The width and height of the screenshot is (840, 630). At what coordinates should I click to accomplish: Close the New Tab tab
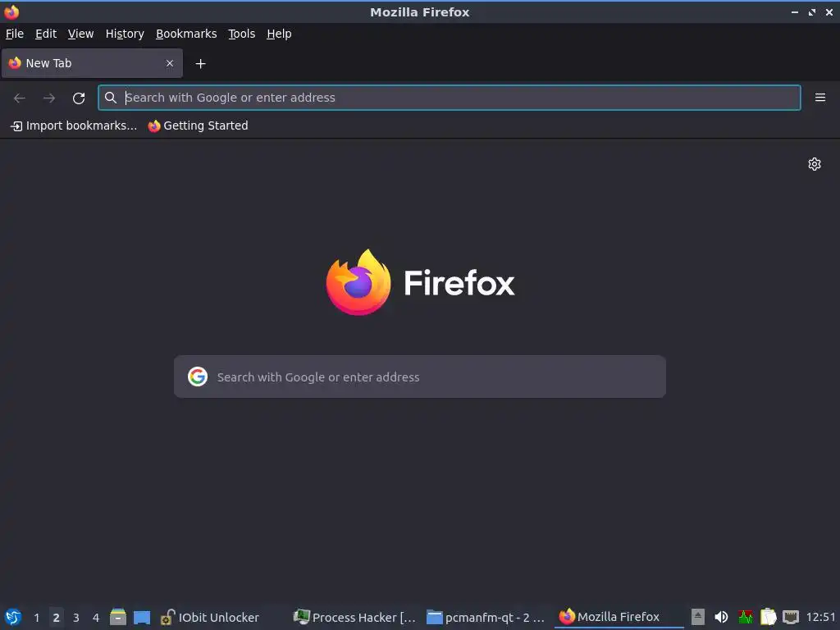point(170,63)
